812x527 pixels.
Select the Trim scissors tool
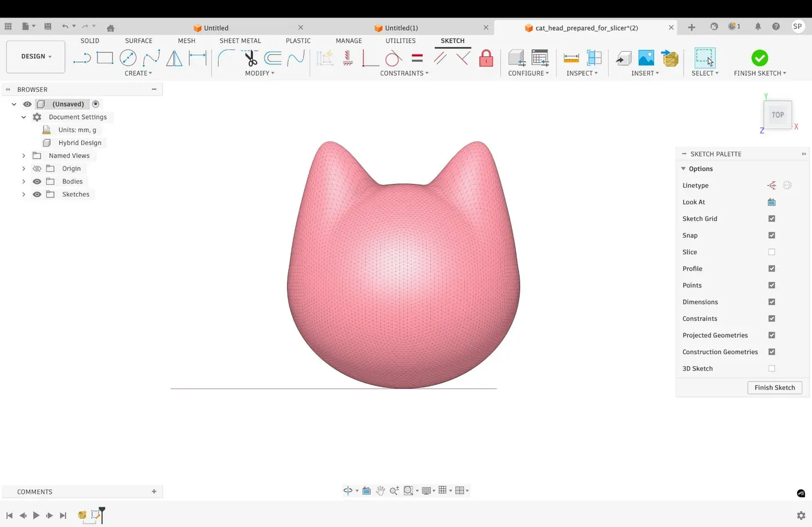[250, 58]
